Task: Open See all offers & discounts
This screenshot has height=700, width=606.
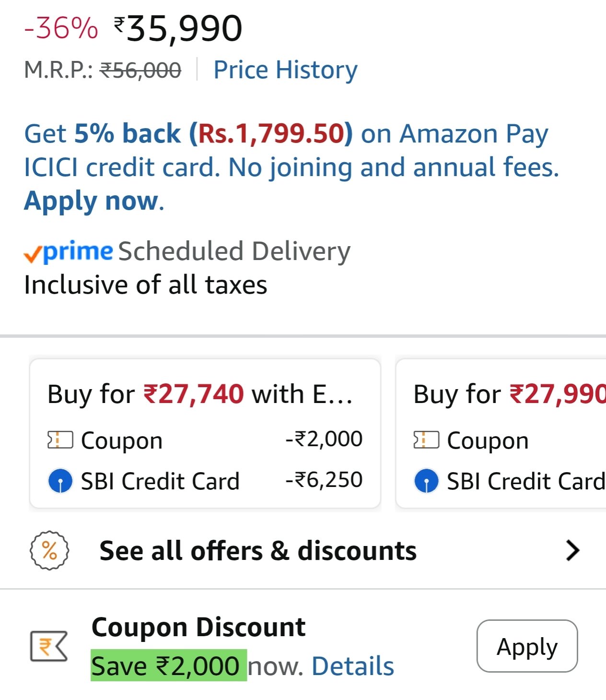Action: [x=258, y=550]
